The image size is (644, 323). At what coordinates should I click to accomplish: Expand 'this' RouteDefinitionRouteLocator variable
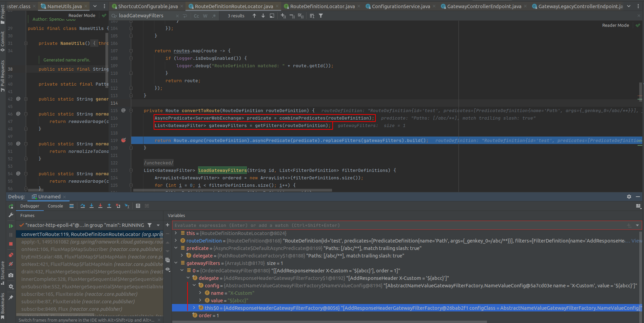coord(176,233)
